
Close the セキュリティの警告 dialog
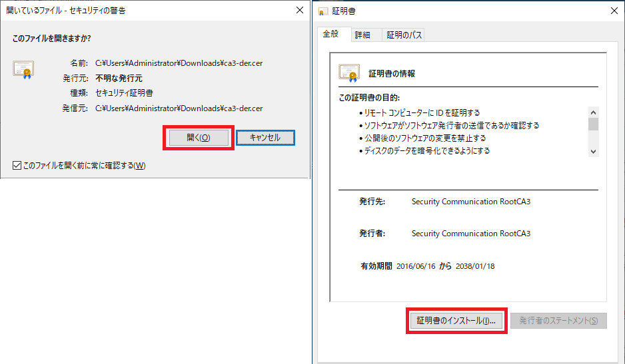[x=296, y=11]
